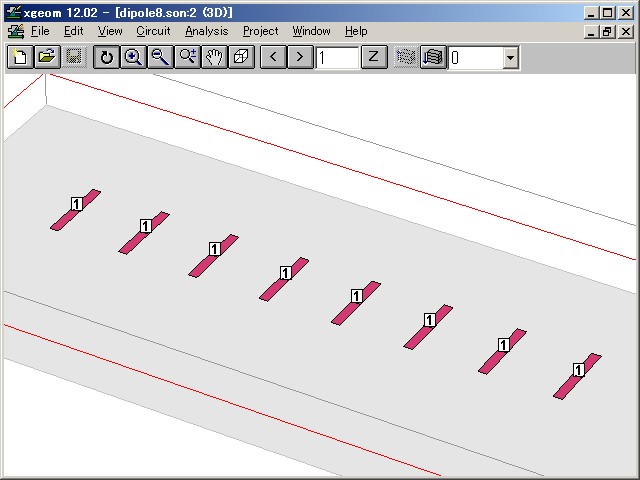The height and width of the screenshot is (480, 640).
Task: Minimize the inner dipole8.son document window
Action: click(591, 31)
